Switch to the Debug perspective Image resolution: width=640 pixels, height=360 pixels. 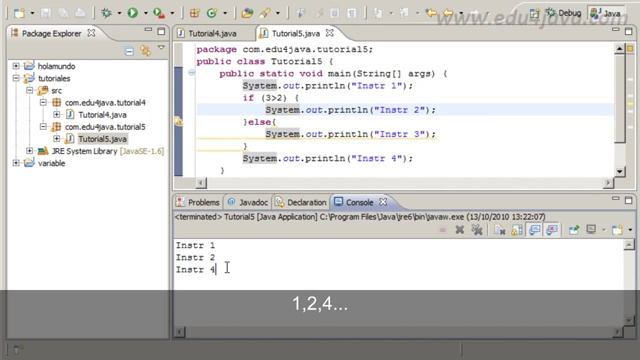pos(563,13)
